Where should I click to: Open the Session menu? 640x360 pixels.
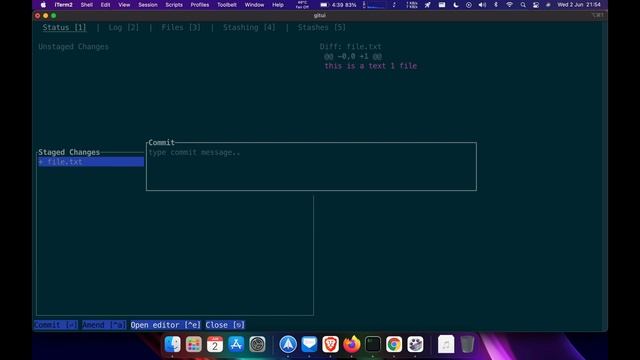pos(148,5)
